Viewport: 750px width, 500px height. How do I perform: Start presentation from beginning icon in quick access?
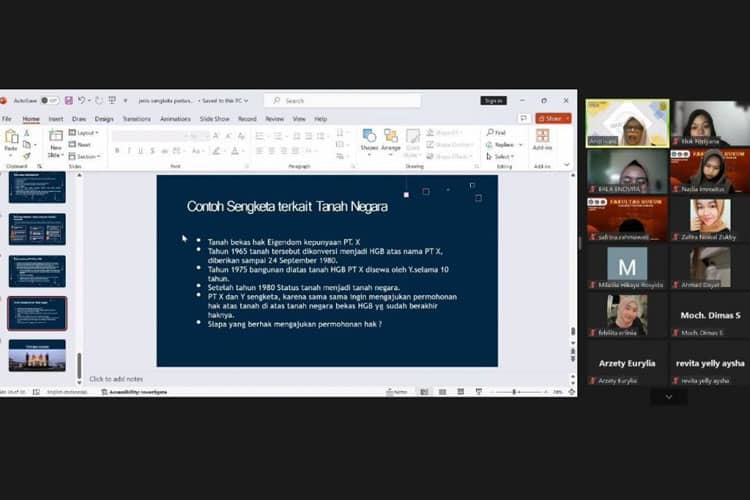tap(112, 100)
